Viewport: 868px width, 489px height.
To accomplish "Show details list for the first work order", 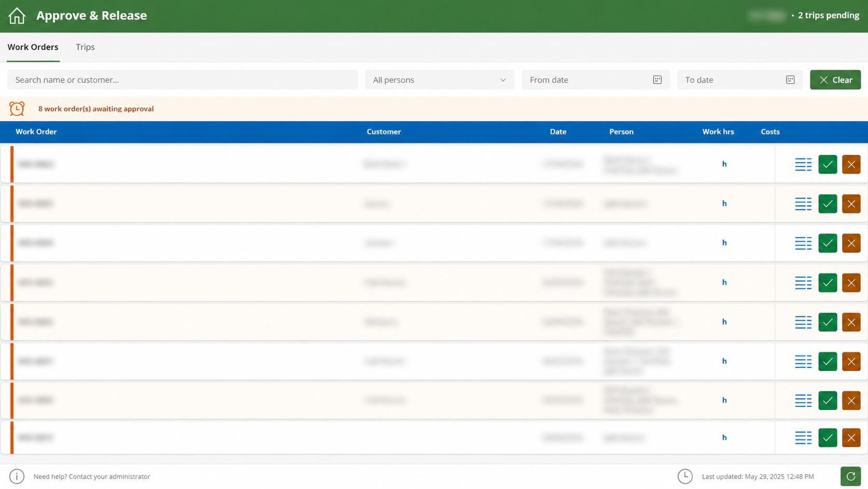I will (803, 164).
